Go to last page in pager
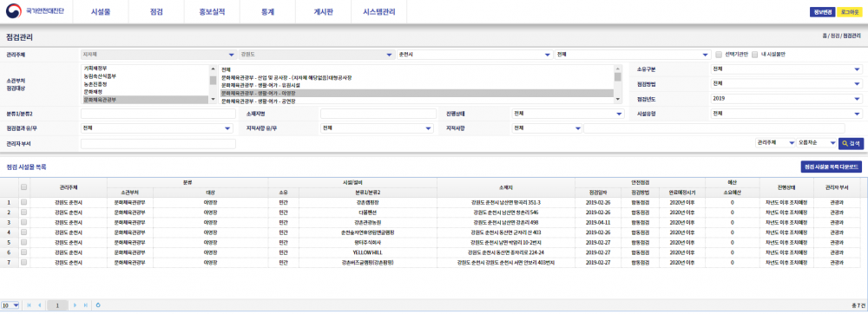 point(86,304)
